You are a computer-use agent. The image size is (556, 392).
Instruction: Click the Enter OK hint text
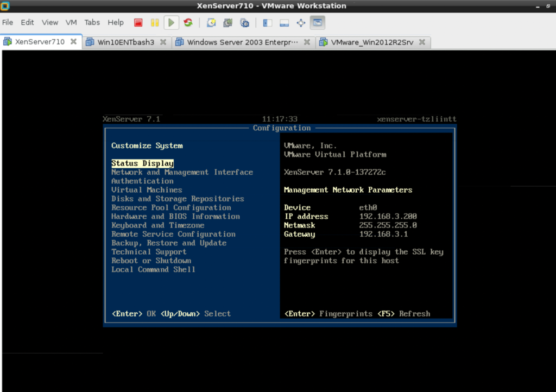click(x=134, y=314)
